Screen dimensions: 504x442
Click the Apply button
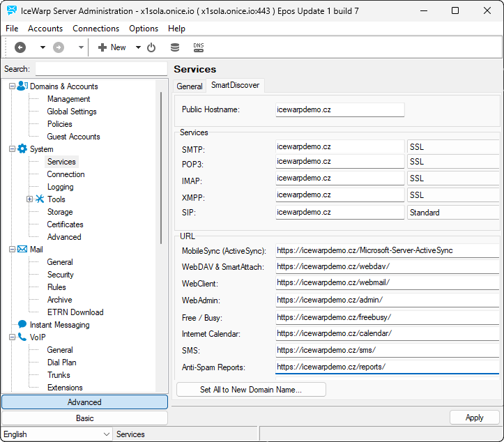(475, 418)
